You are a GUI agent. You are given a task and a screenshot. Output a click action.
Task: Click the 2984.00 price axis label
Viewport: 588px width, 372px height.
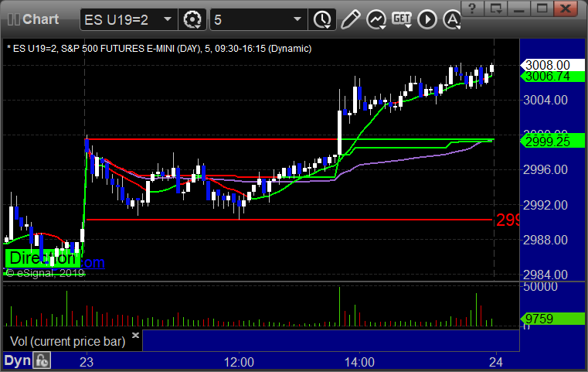(546, 275)
